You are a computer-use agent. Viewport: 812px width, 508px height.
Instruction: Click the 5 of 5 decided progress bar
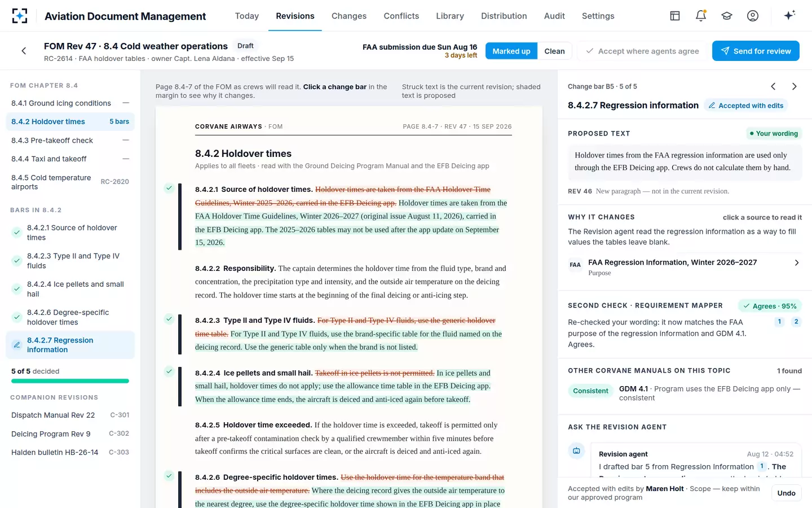[x=70, y=381]
